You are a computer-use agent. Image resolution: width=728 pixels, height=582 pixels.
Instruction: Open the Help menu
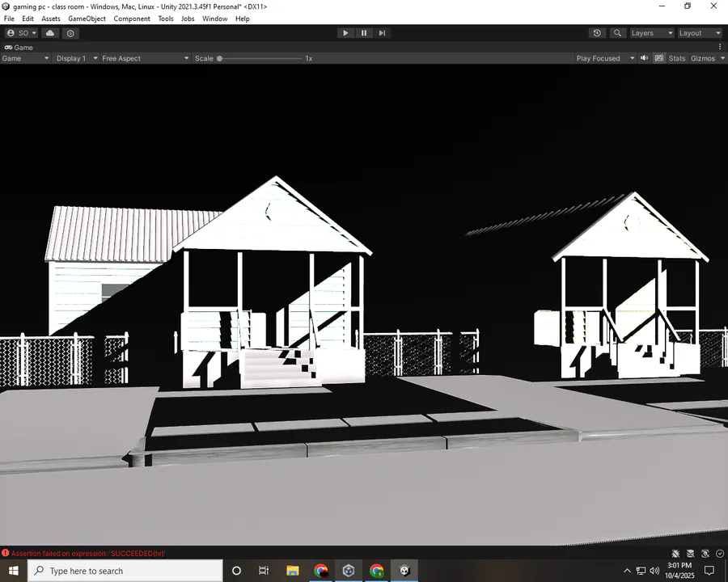click(x=243, y=19)
